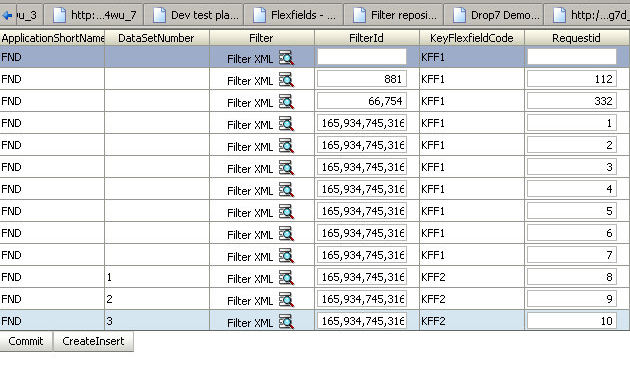Viewport: 630px width, 365px height.
Task: Open Filter XML lookup icon for Requestid 4
Action: pyautogui.click(x=286, y=190)
